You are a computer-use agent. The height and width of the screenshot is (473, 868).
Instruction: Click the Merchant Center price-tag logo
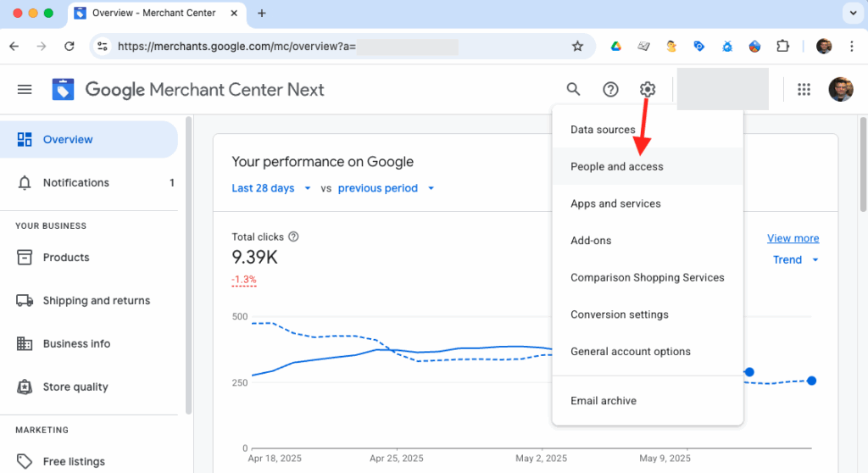(x=63, y=89)
